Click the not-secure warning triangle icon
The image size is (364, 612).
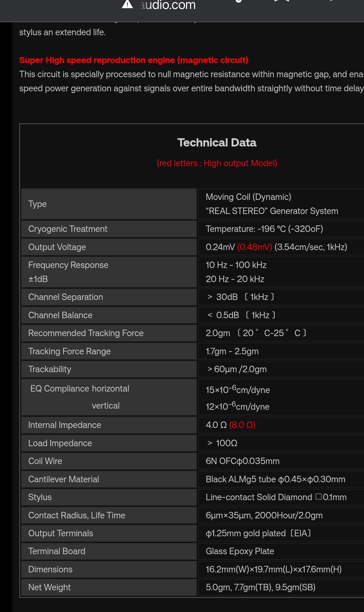tap(127, 4)
